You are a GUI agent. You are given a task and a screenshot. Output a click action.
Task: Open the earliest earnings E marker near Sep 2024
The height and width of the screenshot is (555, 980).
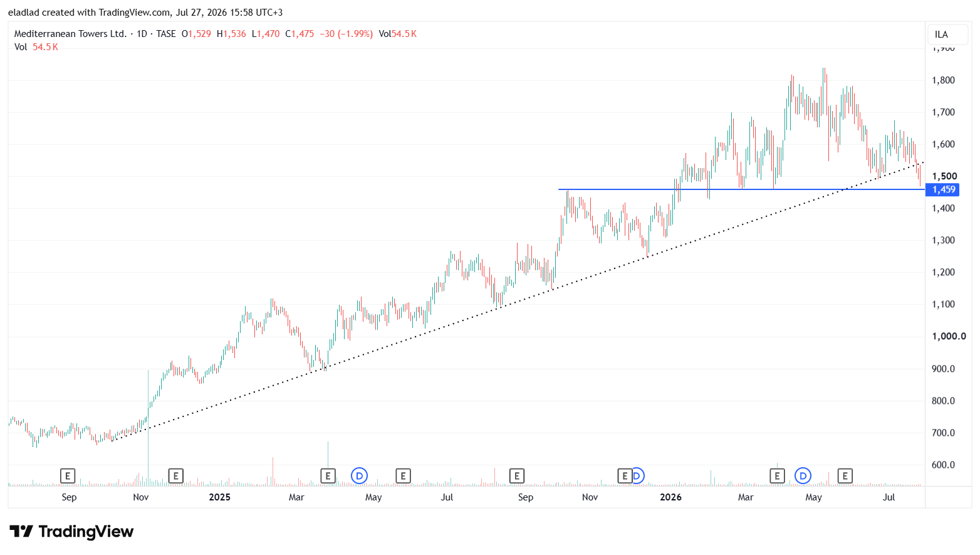click(x=68, y=476)
